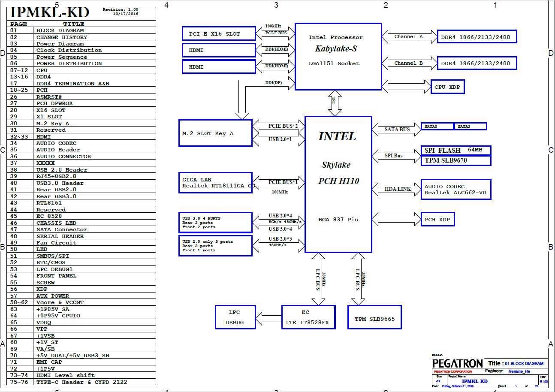Select the POWER DISTRIBUTION entry
555x392 pixels.
point(81,63)
